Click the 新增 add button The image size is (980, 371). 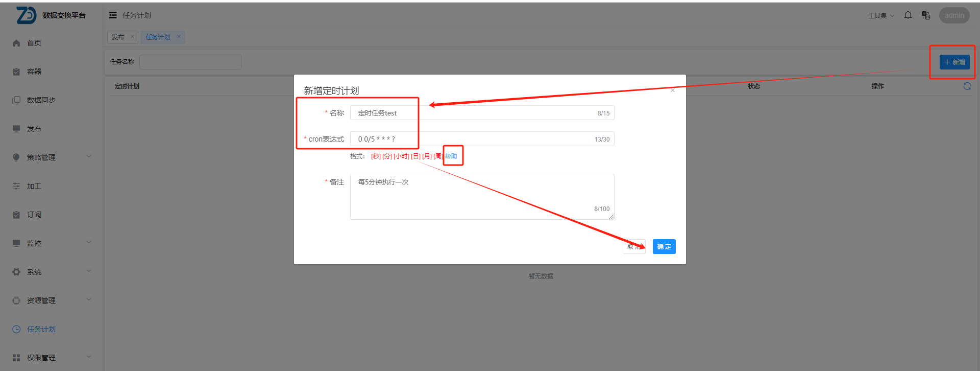click(954, 62)
